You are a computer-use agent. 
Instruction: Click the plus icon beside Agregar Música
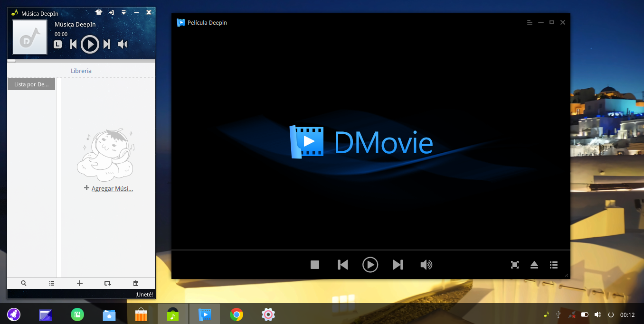coord(86,188)
